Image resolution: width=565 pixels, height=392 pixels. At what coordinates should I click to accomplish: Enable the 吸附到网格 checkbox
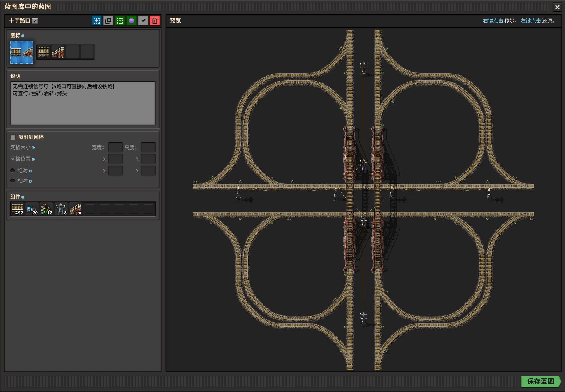(13, 137)
